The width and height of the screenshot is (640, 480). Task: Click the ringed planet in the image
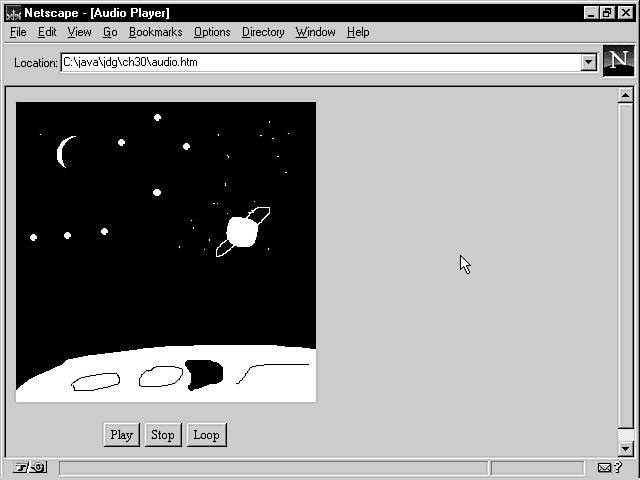[242, 231]
